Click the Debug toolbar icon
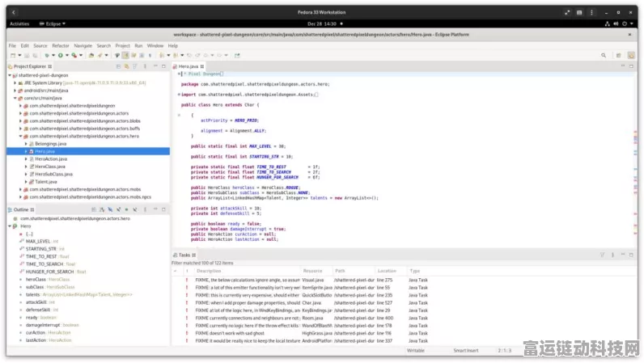 pyautogui.click(x=47, y=56)
